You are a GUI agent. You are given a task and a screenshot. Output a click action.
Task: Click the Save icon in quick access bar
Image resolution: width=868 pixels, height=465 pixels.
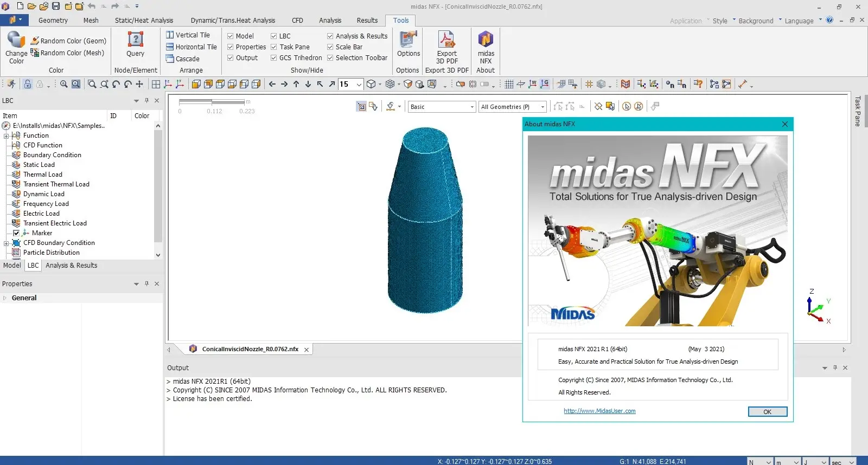click(x=55, y=7)
